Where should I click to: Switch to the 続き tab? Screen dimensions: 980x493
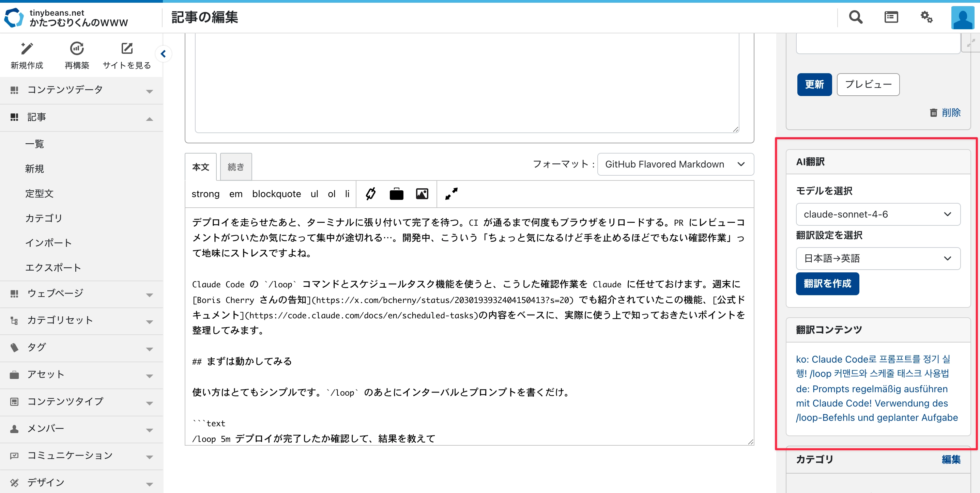point(235,167)
